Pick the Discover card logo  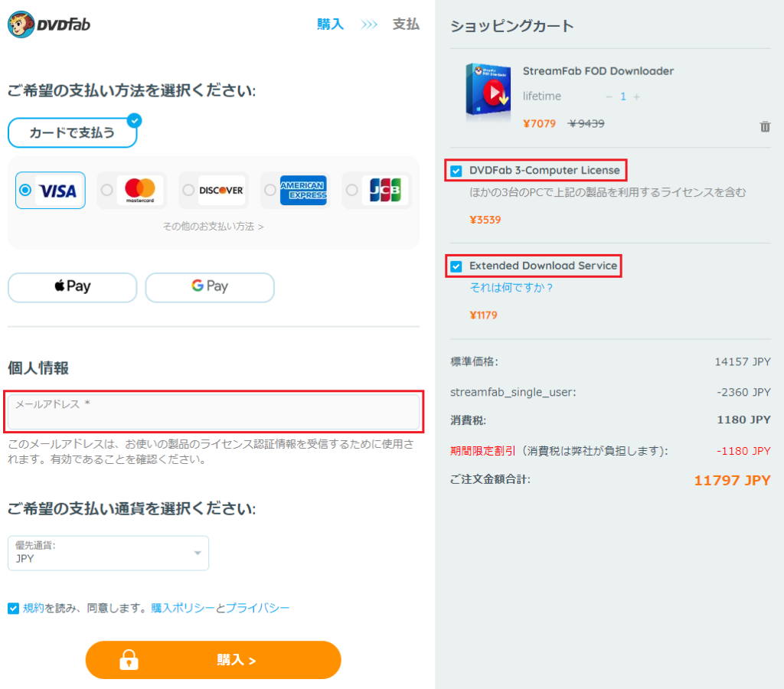pos(221,191)
